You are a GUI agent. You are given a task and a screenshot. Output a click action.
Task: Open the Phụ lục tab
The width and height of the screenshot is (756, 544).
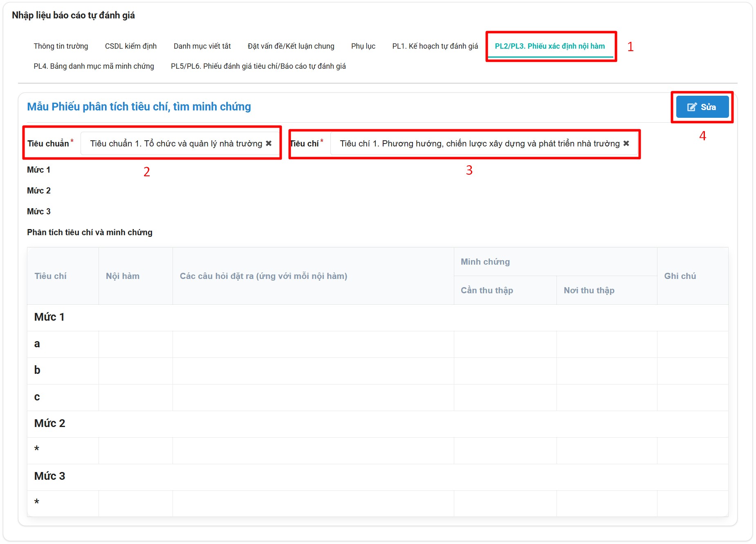click(363, 46)
